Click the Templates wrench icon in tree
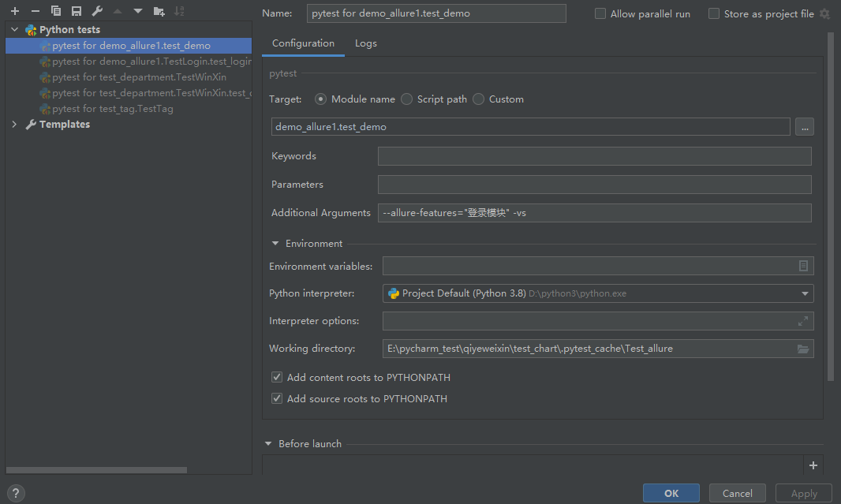 pyautogui.click(x=31, y=125)
